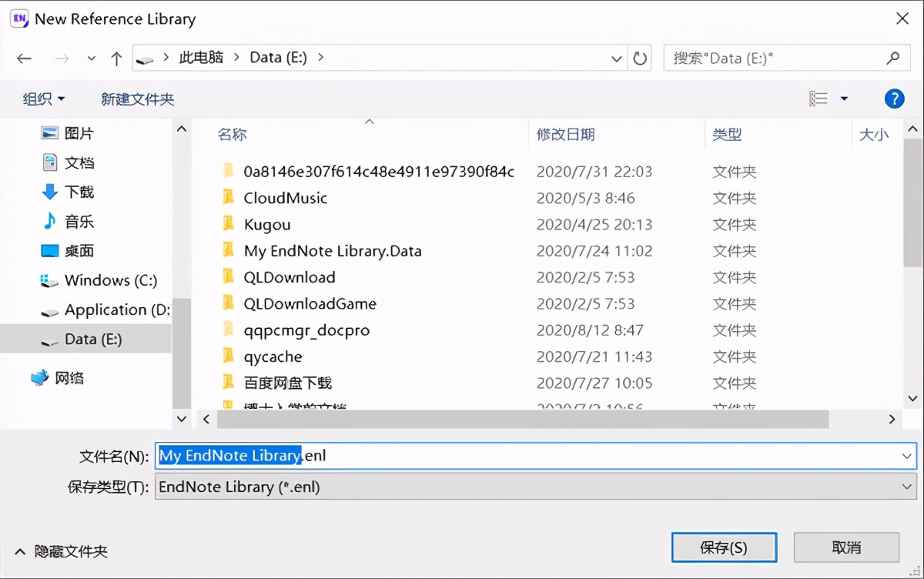Select folder 0a8146e307f614c48e4911e97390f84c
The height and width of the screenshot is (579, 924).
379,171
